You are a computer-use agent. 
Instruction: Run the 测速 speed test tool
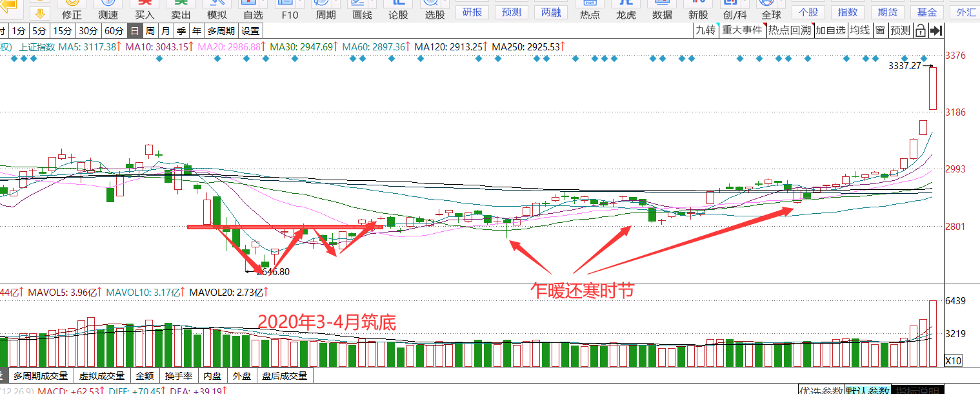pyautogui.click(x=108, y=10)
